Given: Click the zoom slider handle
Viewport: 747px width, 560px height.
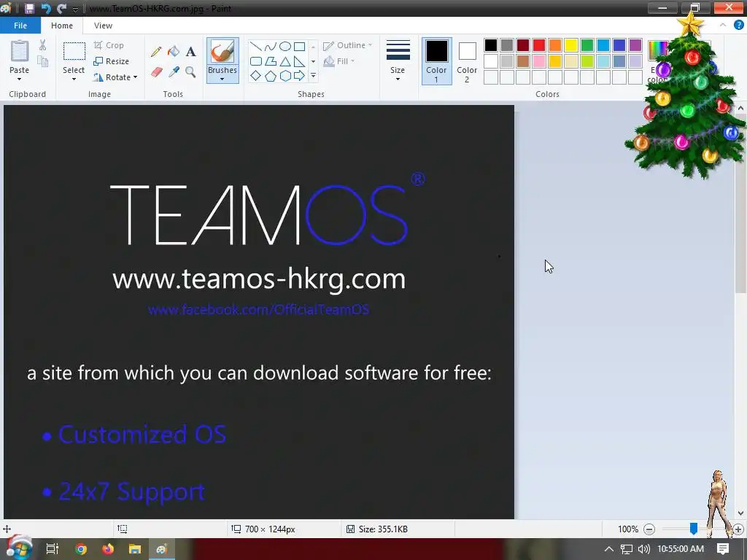Looking at the screenshot, I should (x=694, y=528).
